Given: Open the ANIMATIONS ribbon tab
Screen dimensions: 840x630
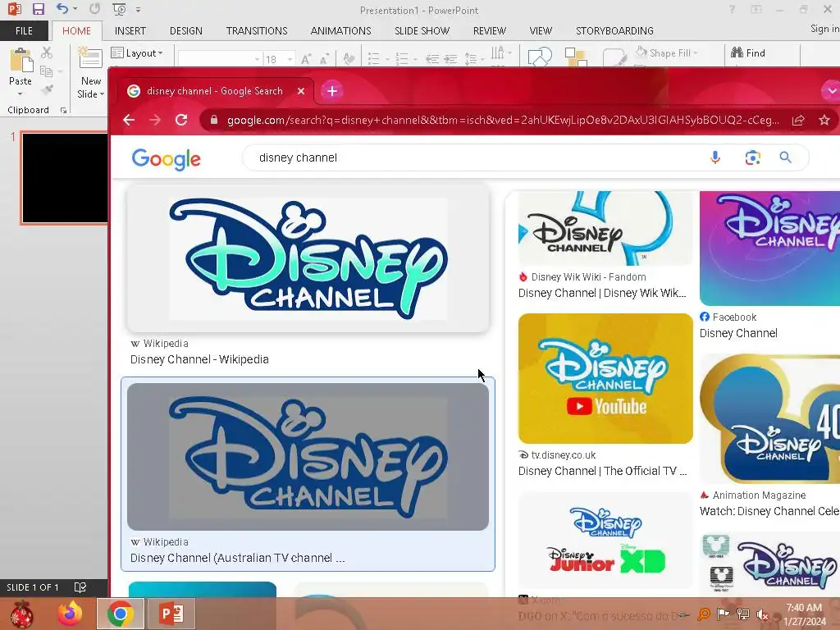Looking at the screenshot, I should (340, 31).
